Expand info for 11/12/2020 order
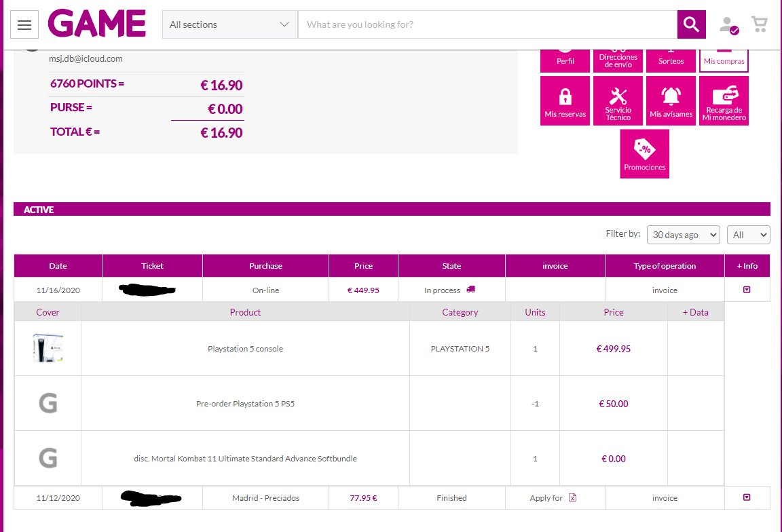 click(747, 497)
